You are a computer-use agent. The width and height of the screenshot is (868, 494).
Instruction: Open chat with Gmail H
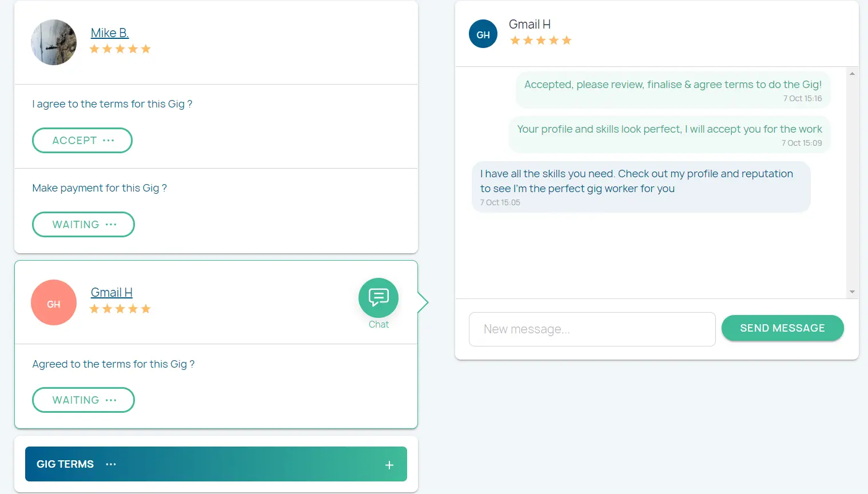tap(378, 298)
